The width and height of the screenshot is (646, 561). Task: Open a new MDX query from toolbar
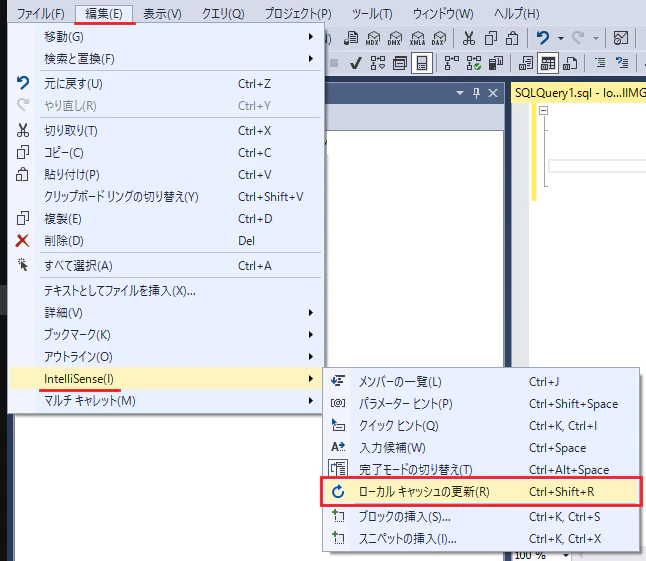(373, 38)
